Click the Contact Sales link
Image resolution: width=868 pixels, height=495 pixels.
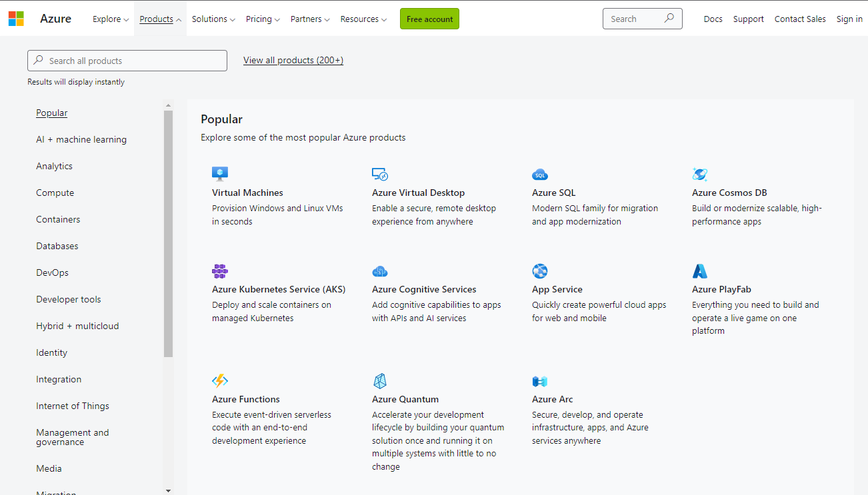coord(800,19)
